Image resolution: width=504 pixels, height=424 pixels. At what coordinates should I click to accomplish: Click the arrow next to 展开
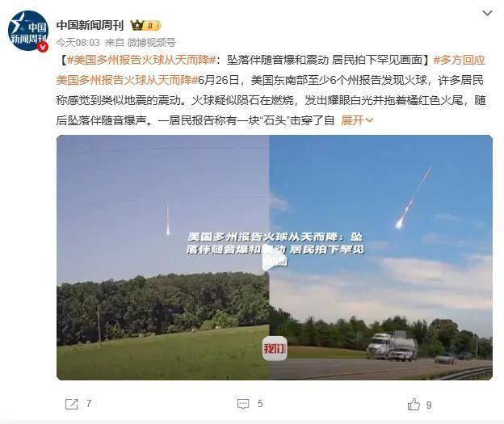pyautogui.click(x=369, y=120)
